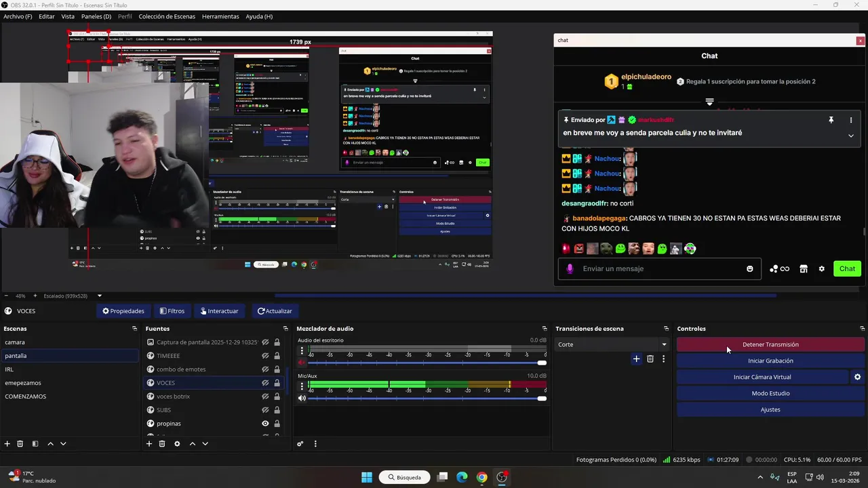The image size is (868, 488).
Task: Open scene filters icon in the Escenas toolbar
Action: pyautogui.click(x=35, y=444)
